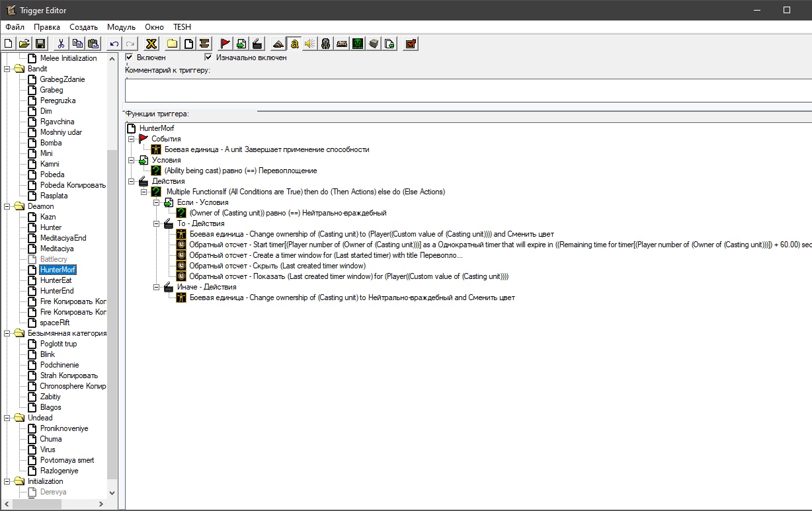Screen dimensions: 812x511
Task: Collapse the Bandit category
Action: pos(8,69)
